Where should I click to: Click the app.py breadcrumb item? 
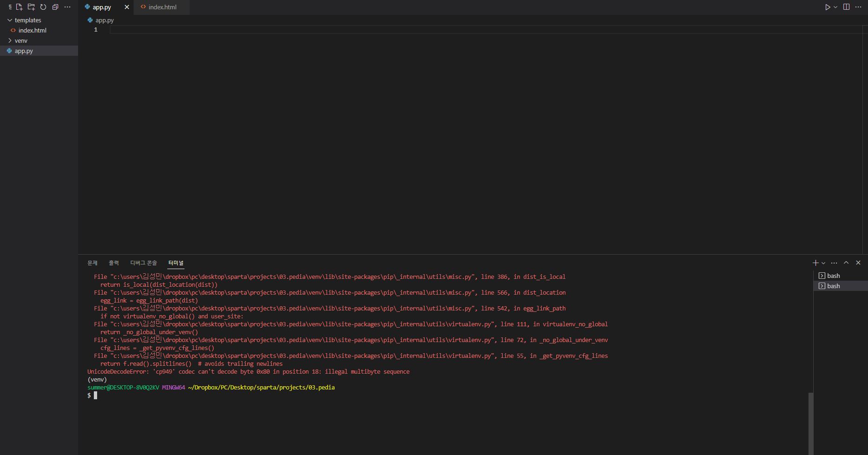[x=100, y=20]
